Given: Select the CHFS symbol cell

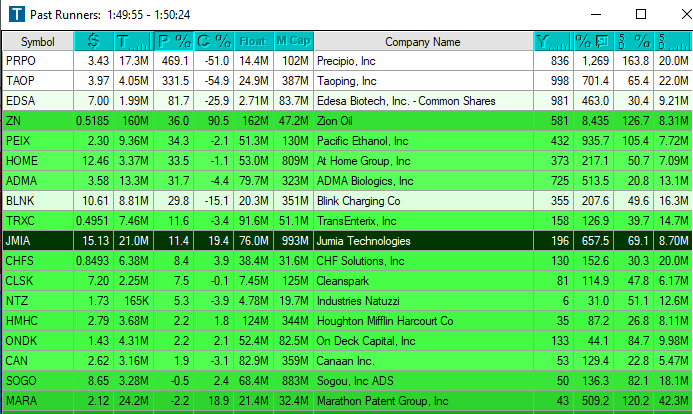Looking at the screenshot, I should pos(38,261).
